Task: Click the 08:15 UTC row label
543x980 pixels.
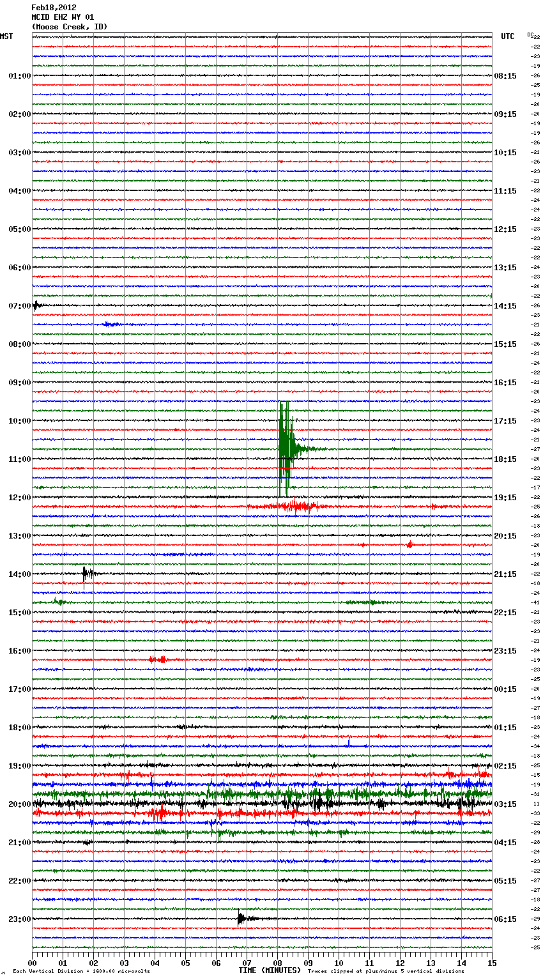Action: (505, 76)
